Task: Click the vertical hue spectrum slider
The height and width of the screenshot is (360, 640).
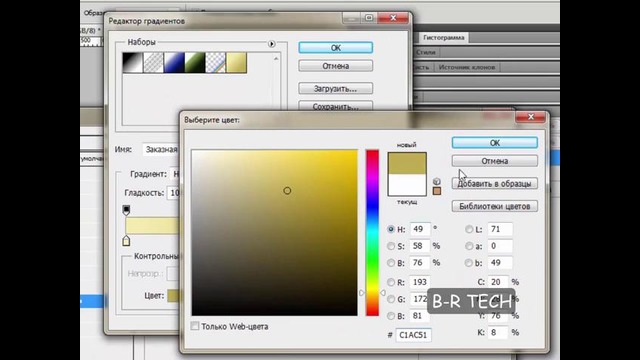Action: pyautogui.click(x=372, y=233)
